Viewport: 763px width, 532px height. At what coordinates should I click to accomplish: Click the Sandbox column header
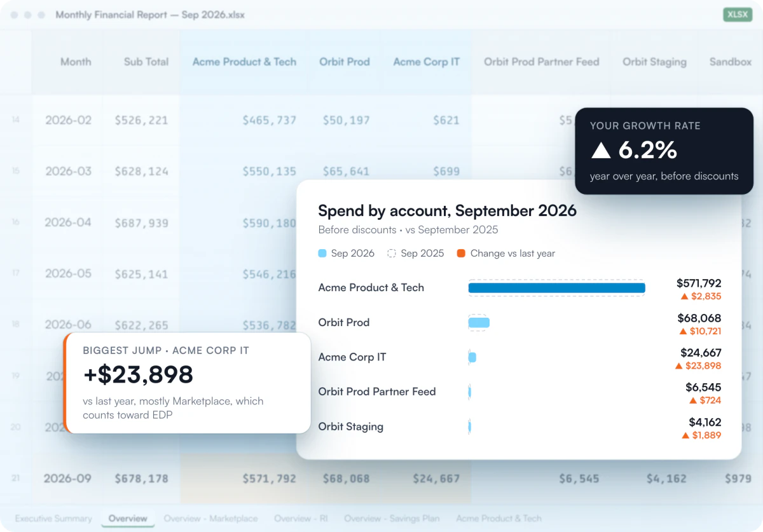click(x=731, y=62)
